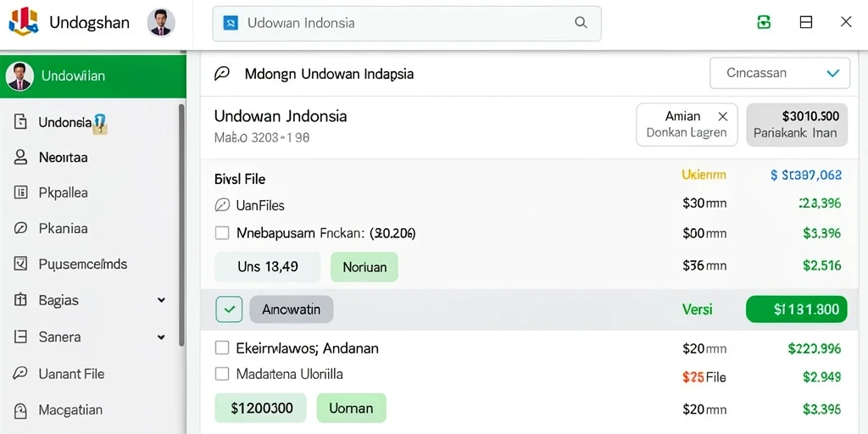Click the blue $ $ᴛ397,062 amount

pyautogui.click(x=806, y=175)
